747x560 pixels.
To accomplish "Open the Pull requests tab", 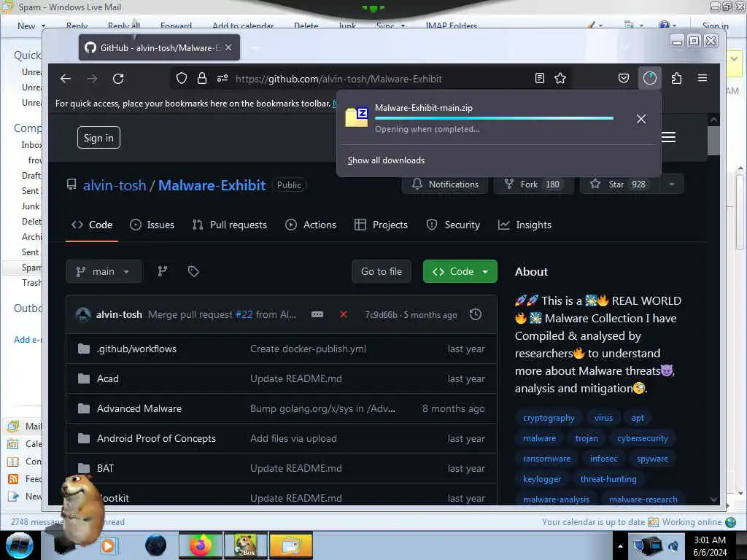I will pos(229,225).
